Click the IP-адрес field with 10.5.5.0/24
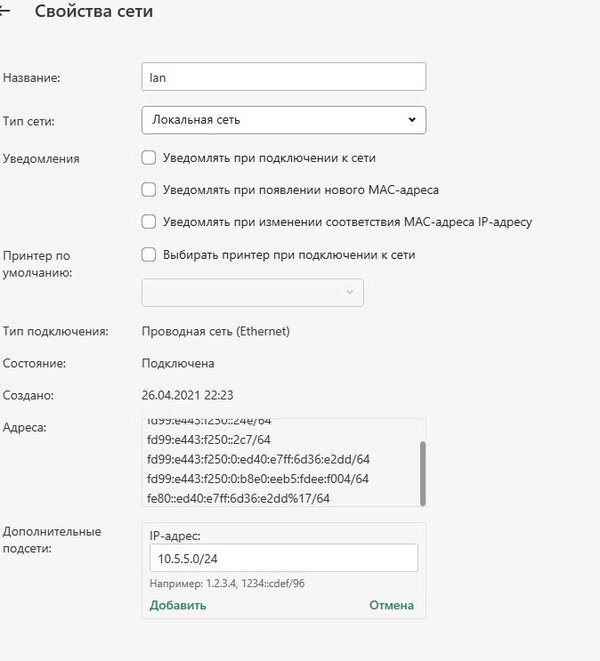The image size is (600, 661). click(x=284, y=558)
